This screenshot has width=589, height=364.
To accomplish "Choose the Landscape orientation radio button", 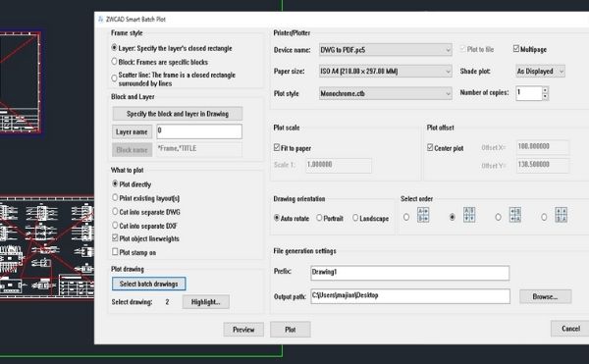I will click(x=355, y=218).
